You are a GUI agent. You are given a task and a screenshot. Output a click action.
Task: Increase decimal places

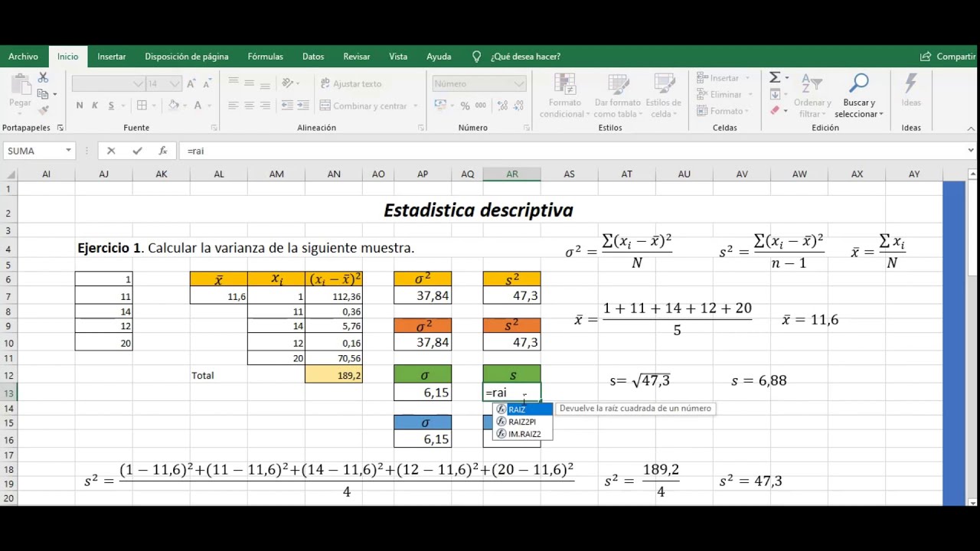[501, 106]
